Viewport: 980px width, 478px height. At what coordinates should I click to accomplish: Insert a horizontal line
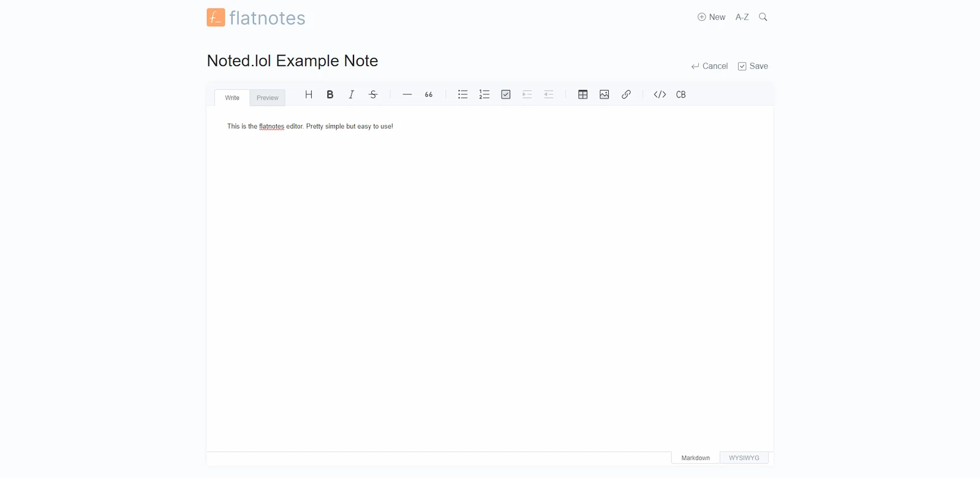click(407, 94)
